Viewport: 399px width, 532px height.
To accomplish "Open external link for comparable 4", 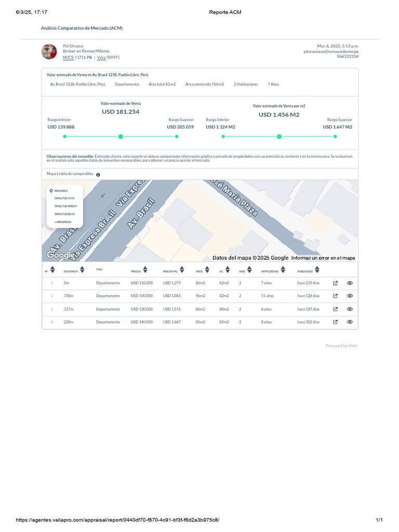I will pos(335,322).
